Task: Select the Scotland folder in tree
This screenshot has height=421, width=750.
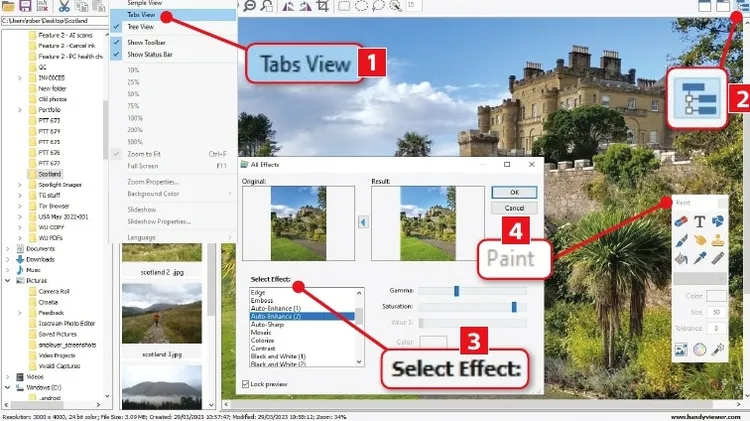Action: 50,174
